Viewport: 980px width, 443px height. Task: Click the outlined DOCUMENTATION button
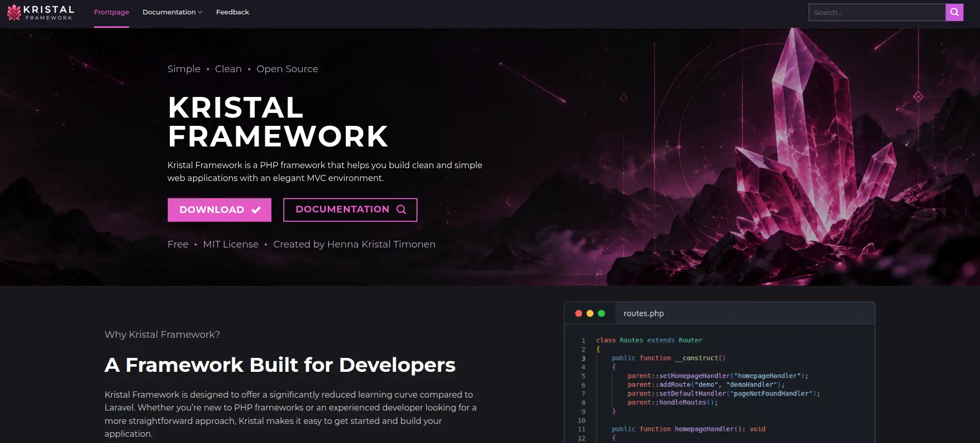coord(350,210)
